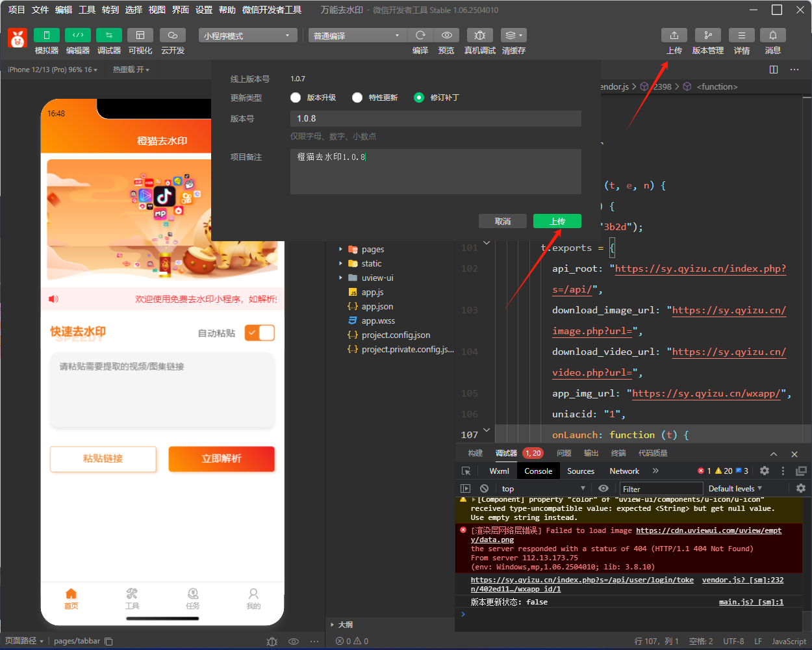This screenshot has width=812, height=650.
Task: Open the Cloud Development (云开发) tool
Action: pos(172,35)
